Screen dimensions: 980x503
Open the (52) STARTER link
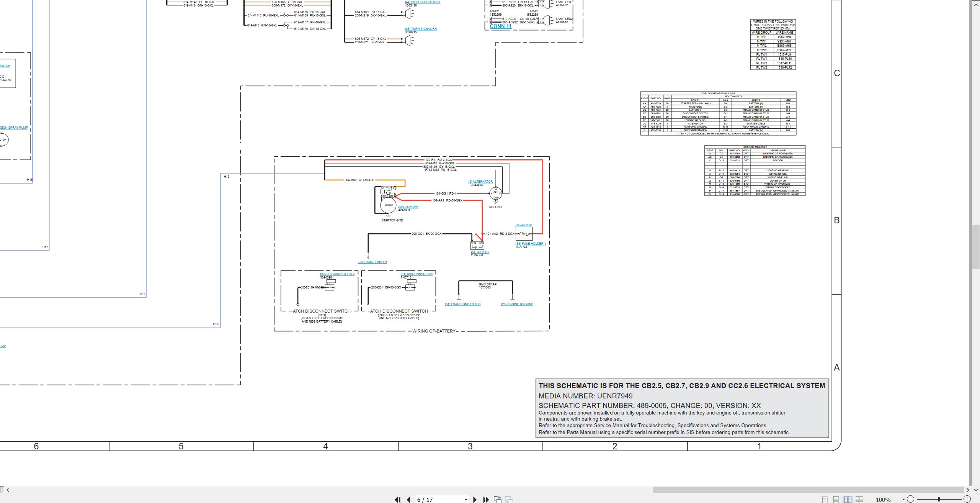click(x=408, y=207)
